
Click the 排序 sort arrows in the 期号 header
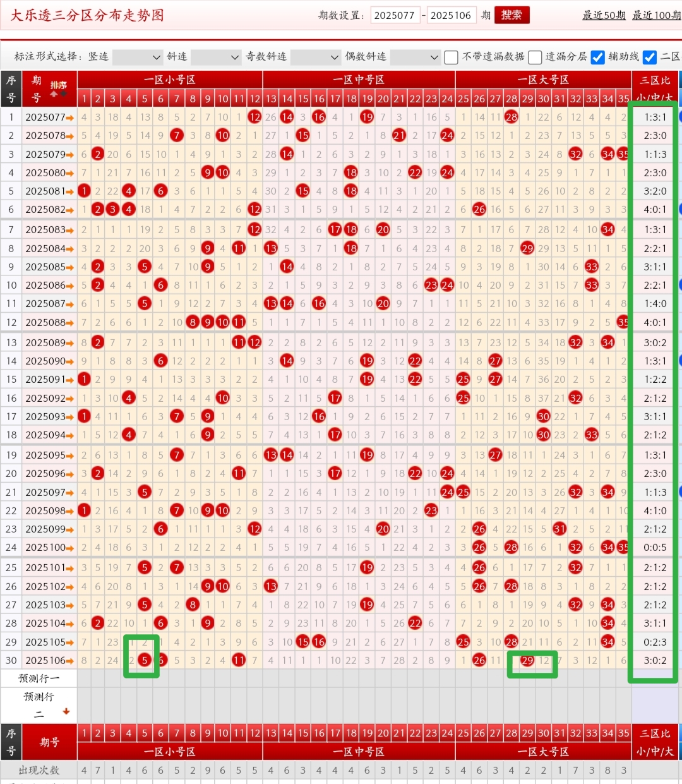[59, 89]
